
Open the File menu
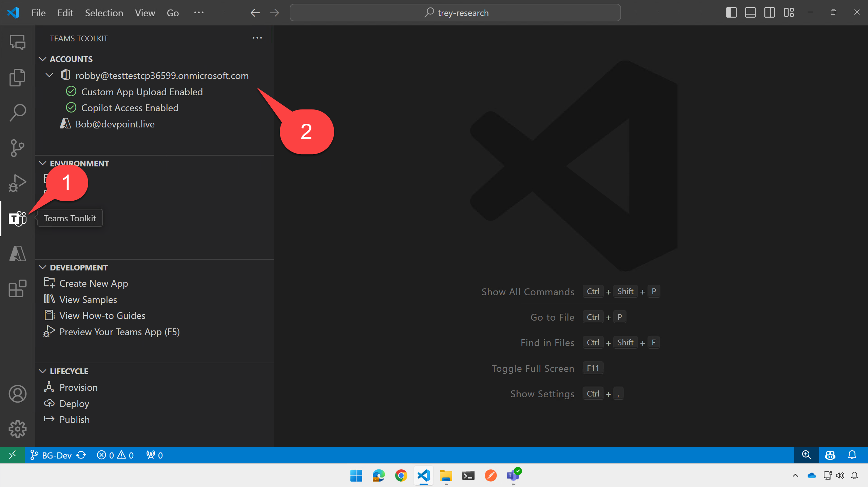pyautogui.click(x=38, y=13)
